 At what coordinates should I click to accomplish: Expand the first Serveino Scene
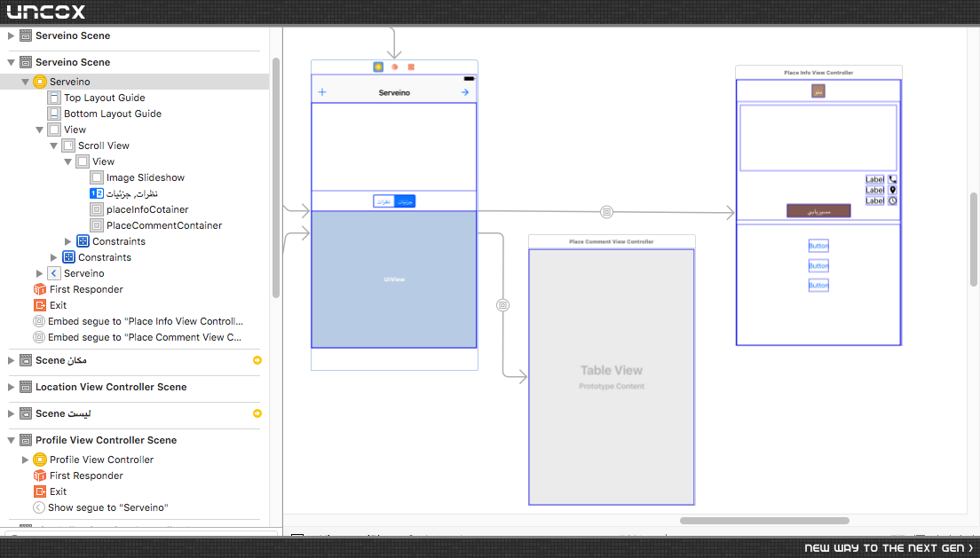[11, 35]
